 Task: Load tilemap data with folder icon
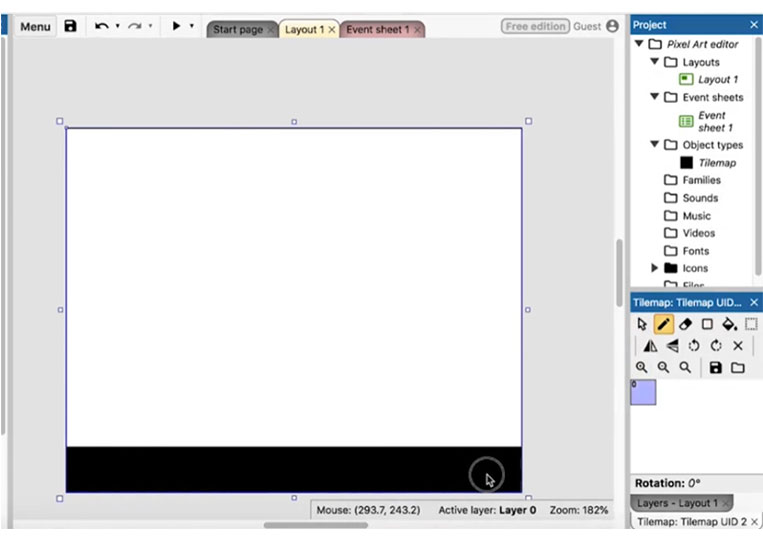coord(738,367)
